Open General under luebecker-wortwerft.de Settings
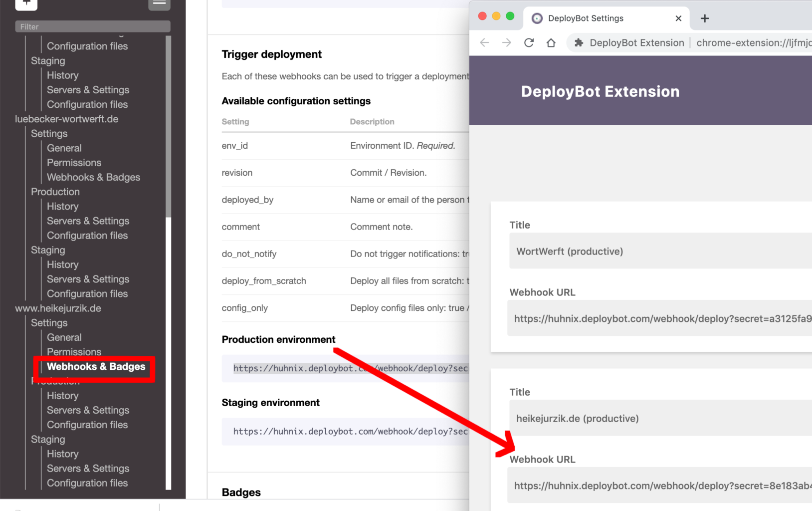Viewport: 812px width, 511px height. (x=64, y=148)
